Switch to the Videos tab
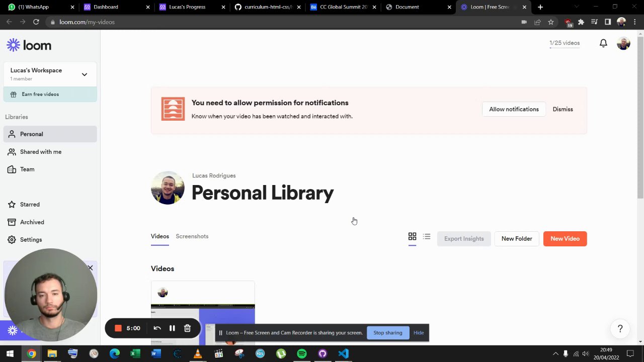 (x=159, y=236)
